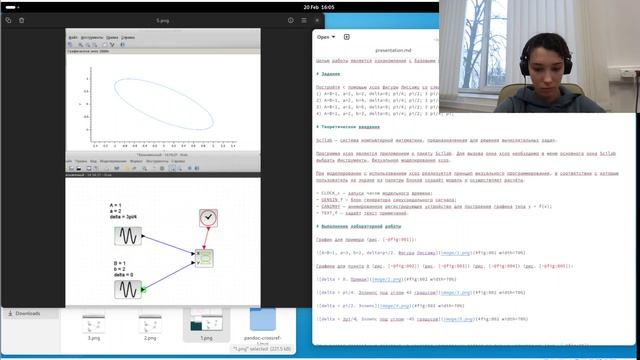
Task: Click the image/5.png link in editor
Action: tap(458, 319)
